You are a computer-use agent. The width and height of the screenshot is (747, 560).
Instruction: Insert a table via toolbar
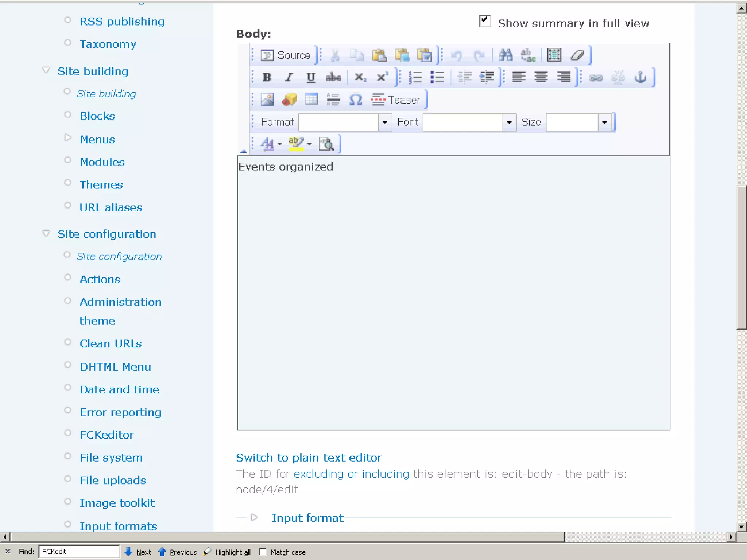311,100
